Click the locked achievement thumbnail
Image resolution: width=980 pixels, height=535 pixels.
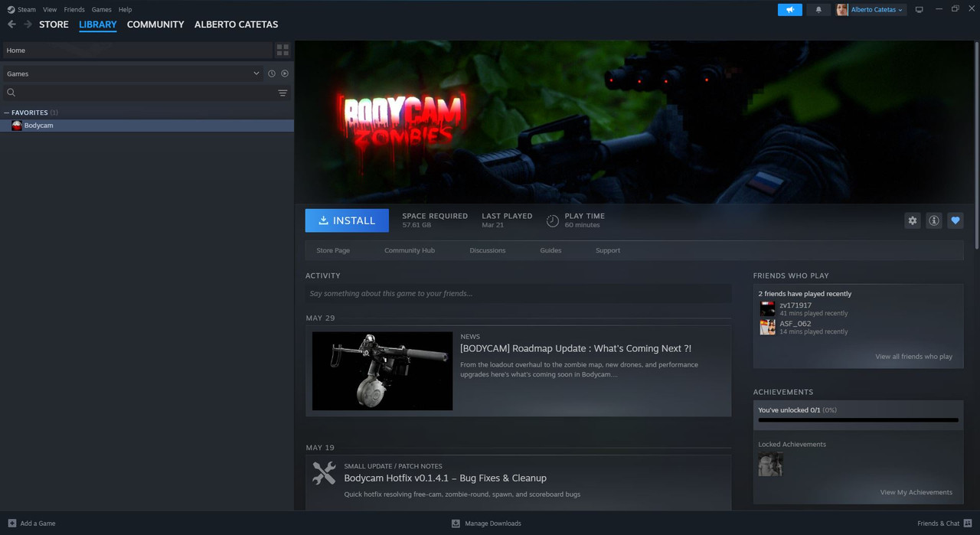tap(770, 464)
